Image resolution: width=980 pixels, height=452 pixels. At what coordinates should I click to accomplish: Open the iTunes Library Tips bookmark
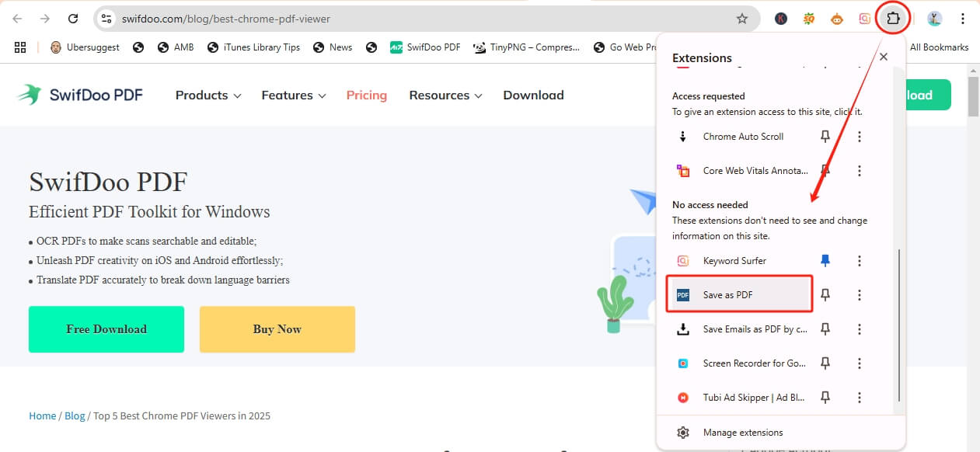tap(254, 47)
